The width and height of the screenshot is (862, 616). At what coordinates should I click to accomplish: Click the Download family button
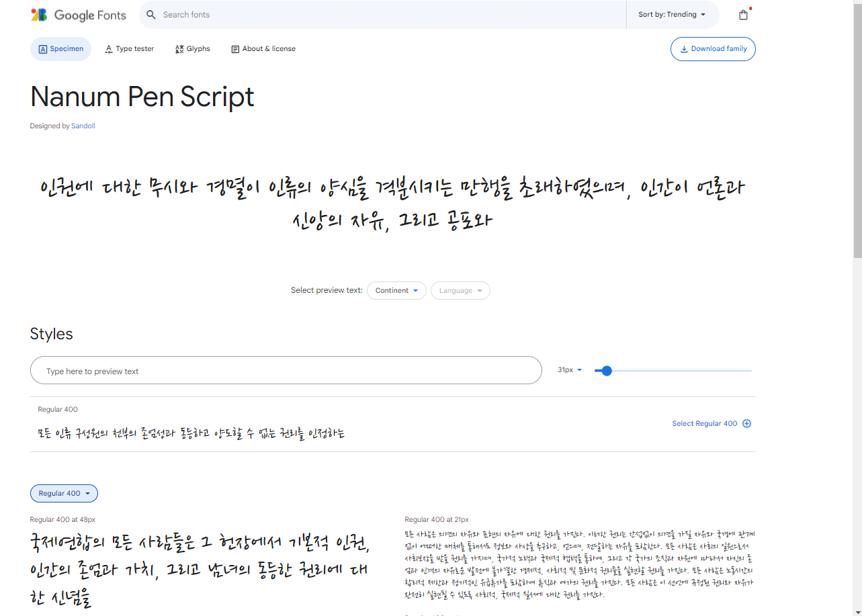coord(713,49)
